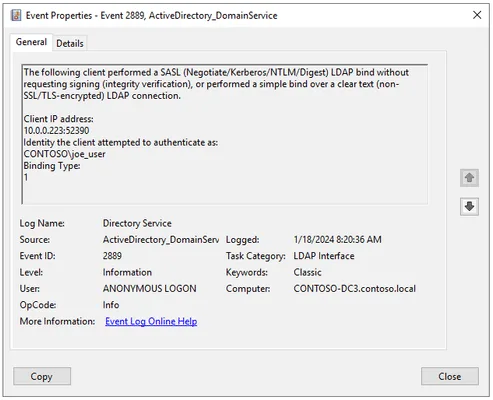Click the 'More Information:' label
The height and width of the screenshot is (400, 493).
click(x=57, y=321)
